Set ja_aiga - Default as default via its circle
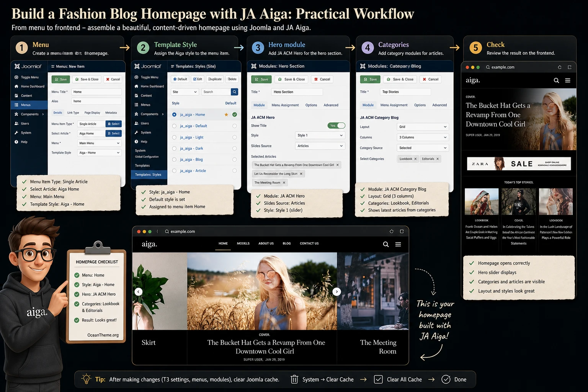 235,126
